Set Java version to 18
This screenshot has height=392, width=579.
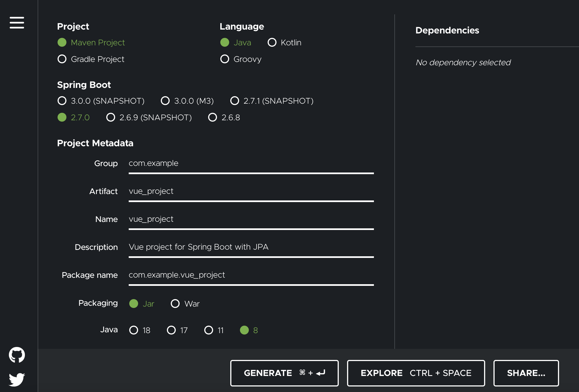click(x=140, y=330)
